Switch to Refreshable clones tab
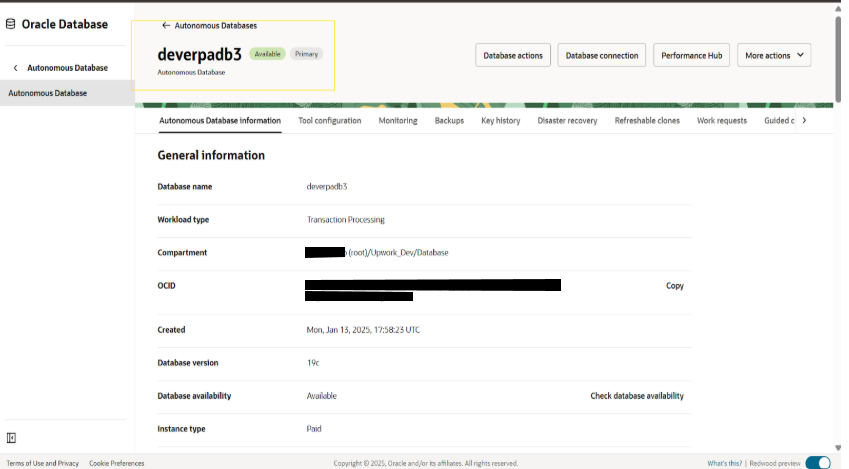This screenshot has width=849, height=469. click(x=646, y=120)
